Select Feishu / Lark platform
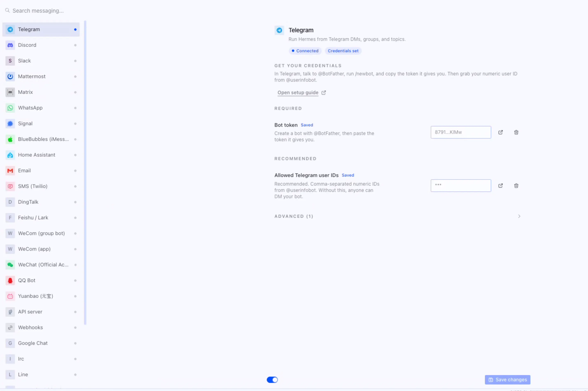 point(41,218)
